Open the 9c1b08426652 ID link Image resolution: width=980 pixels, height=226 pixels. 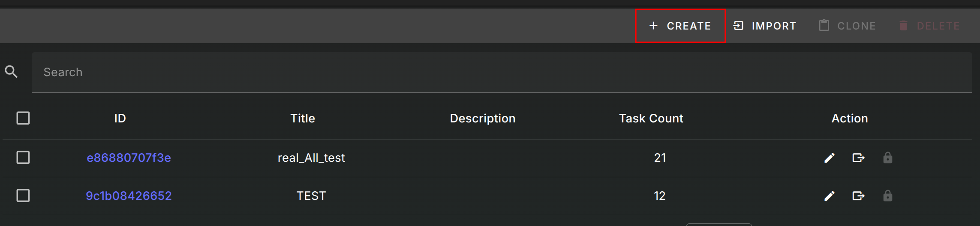pos(129,196)
